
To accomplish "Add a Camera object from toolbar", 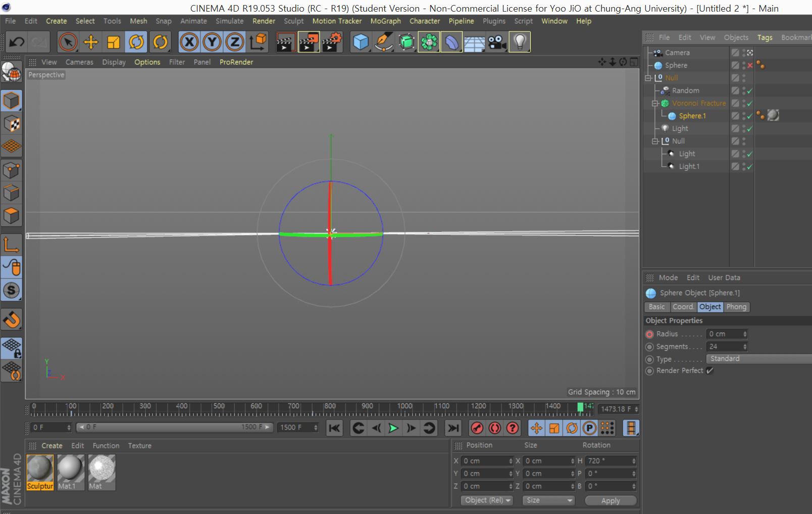I will click(x=497, y=42).
